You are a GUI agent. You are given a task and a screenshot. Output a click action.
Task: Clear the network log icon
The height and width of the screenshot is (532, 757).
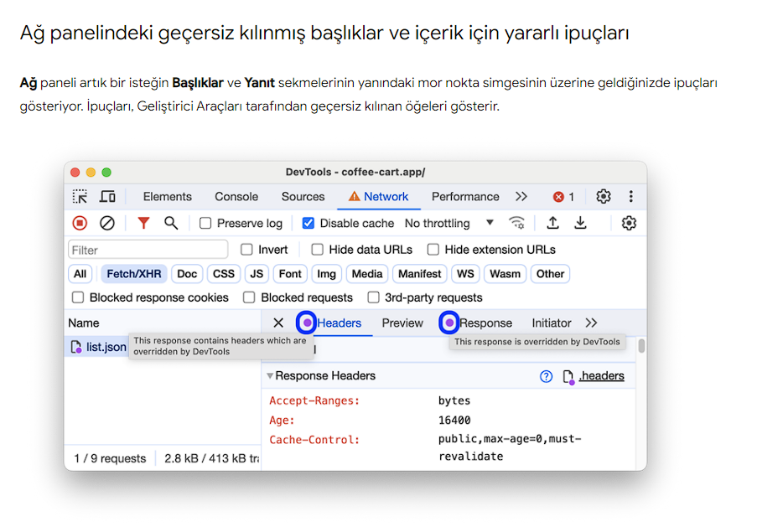coord(107,223)
